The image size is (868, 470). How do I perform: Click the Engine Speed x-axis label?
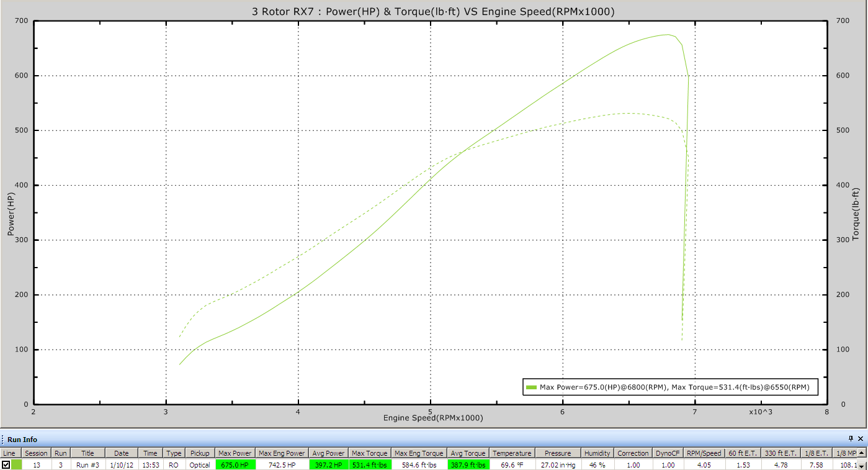click(432, 418)
